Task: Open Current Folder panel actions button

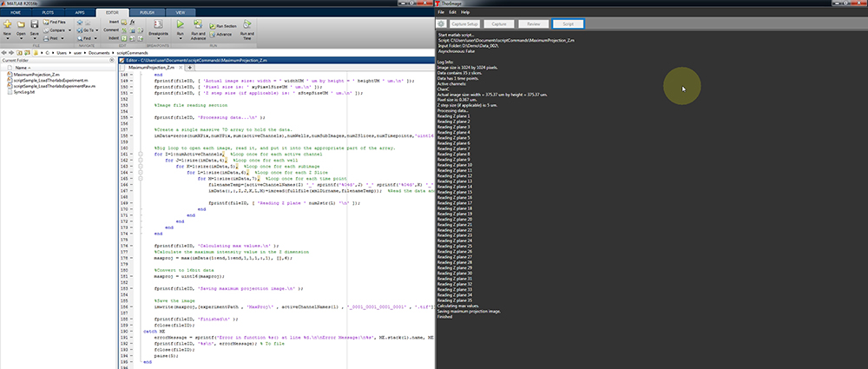Action: 113,60
